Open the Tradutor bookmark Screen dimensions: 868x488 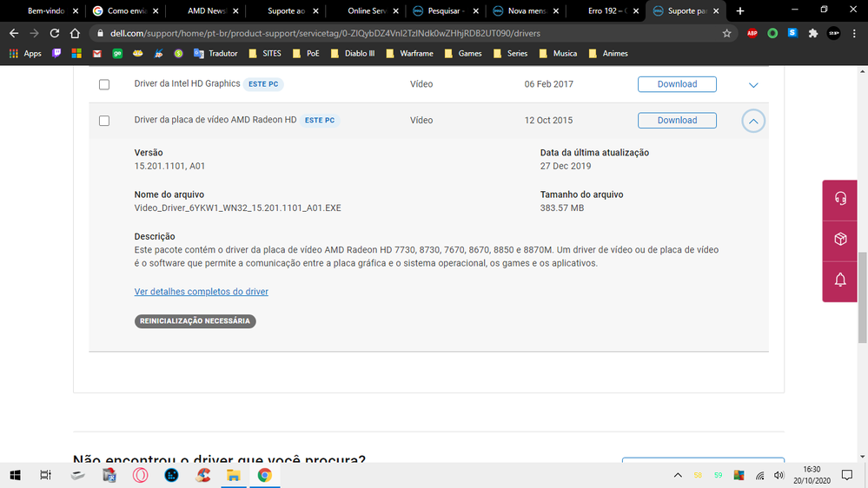point(215,54)
